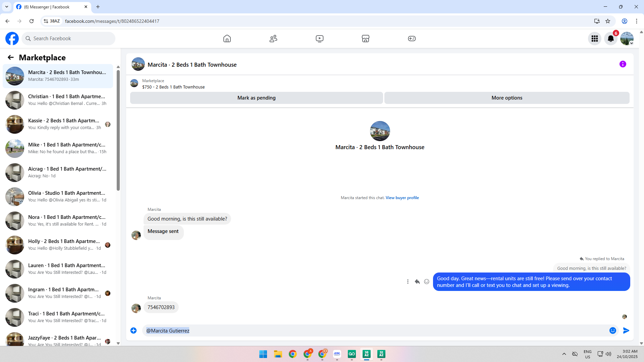Send the message with the arrow icon

pos(626,330)
